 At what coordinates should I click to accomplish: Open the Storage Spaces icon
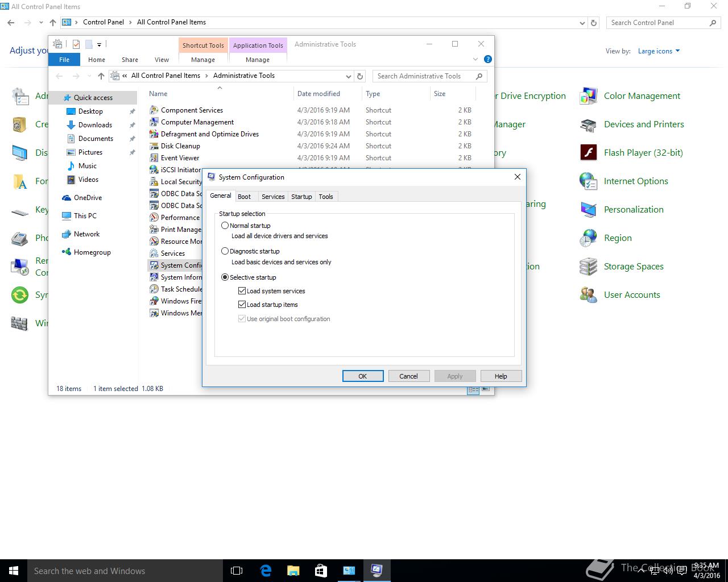[x=588, y=267]
